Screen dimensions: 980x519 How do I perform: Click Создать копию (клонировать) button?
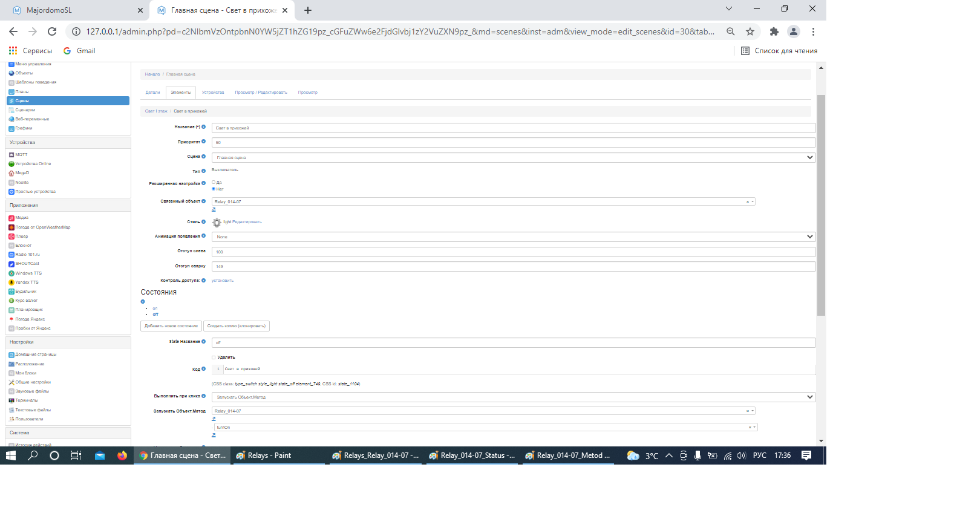(237, 326)
